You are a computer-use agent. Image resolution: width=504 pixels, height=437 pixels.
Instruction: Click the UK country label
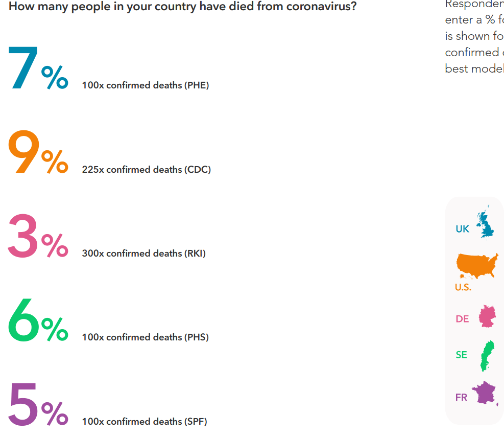click(x=462, y=229)
